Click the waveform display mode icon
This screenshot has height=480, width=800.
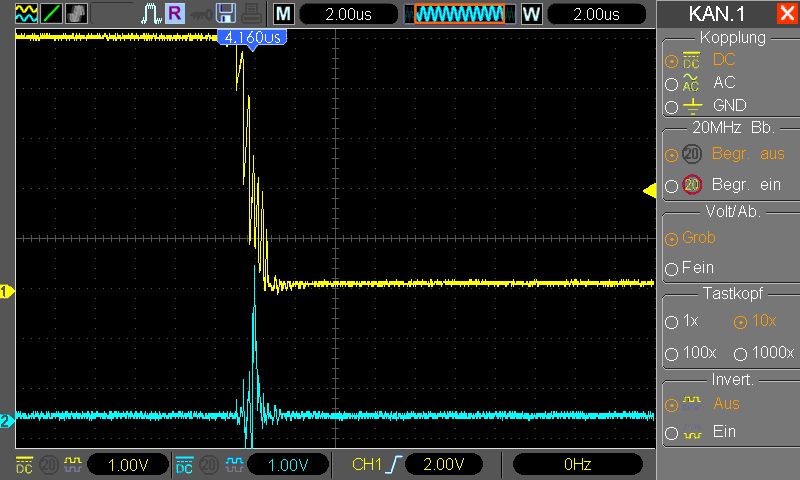tap(25, 13)
